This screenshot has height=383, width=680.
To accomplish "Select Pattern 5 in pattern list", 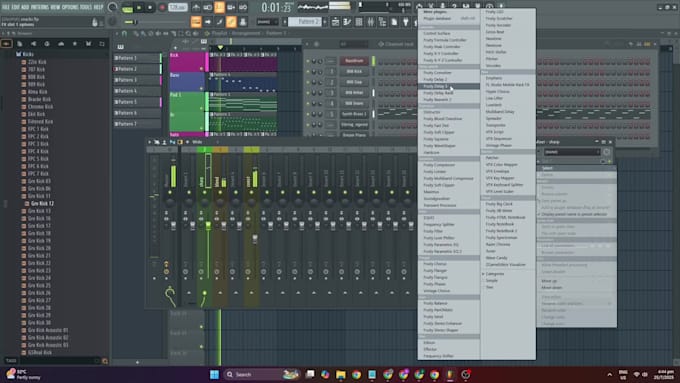I will (137, 102).
